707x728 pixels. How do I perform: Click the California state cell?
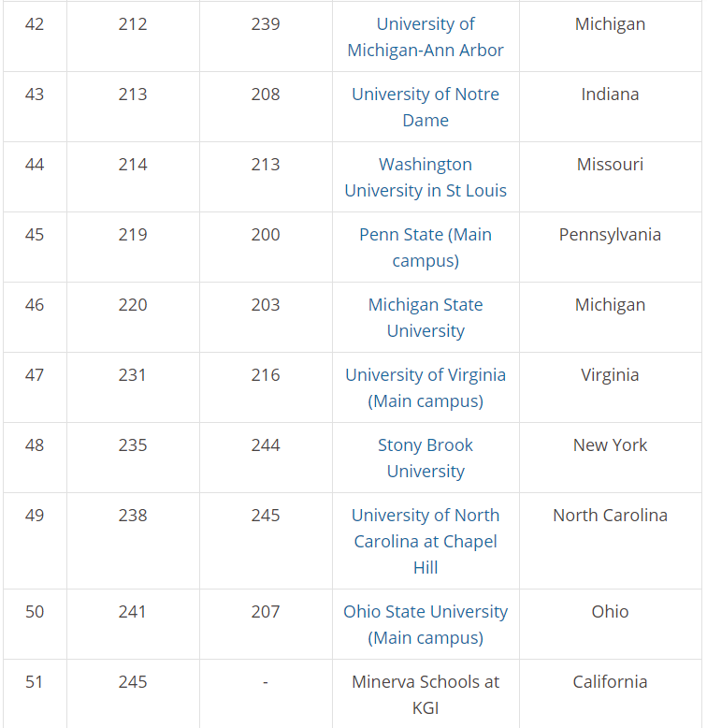[610, 694]
